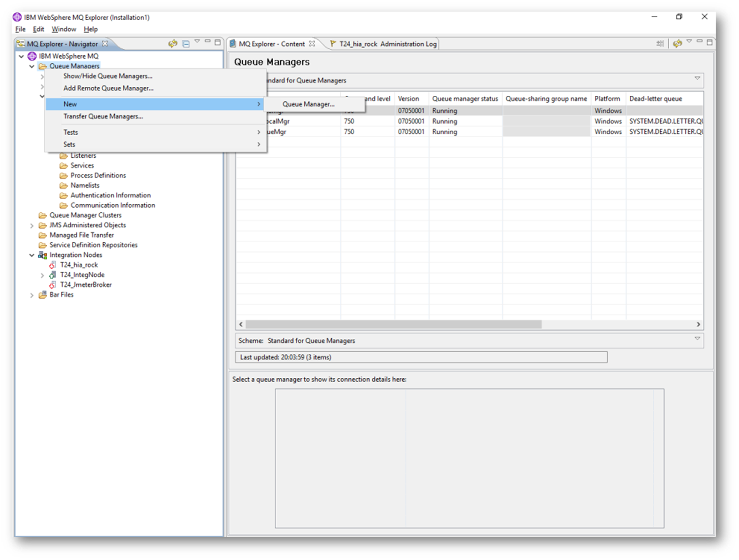Click the Queue manager status column header
The height and width of the screenshot is (560, 739).
click(x=465, y=99)
